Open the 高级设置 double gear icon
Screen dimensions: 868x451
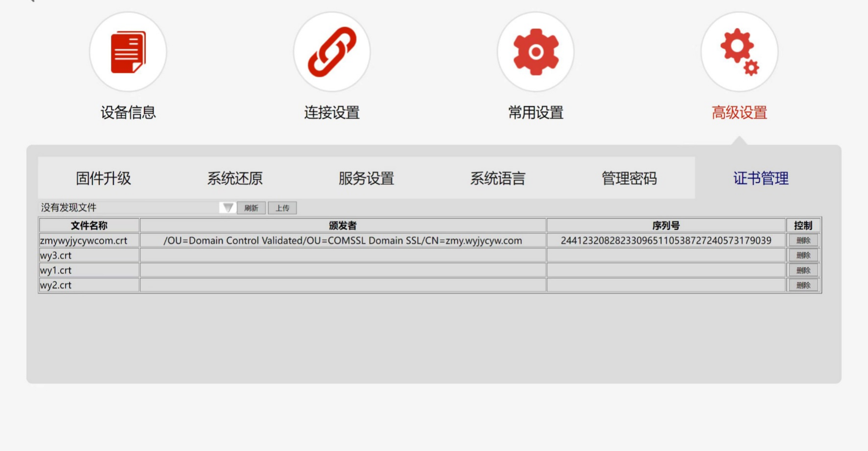coord(739,52)
